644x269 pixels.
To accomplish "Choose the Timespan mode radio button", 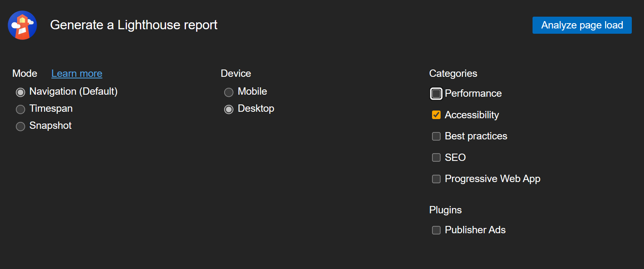I will (20, 109).
